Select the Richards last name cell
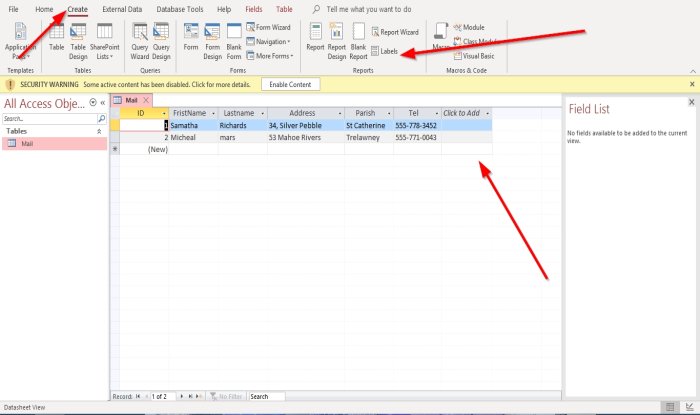The width and height of the screenshot is (700, 415). [243, 125]
